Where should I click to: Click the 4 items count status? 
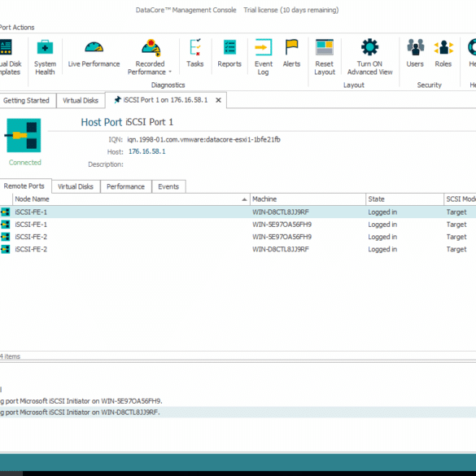tap(10, 356)
